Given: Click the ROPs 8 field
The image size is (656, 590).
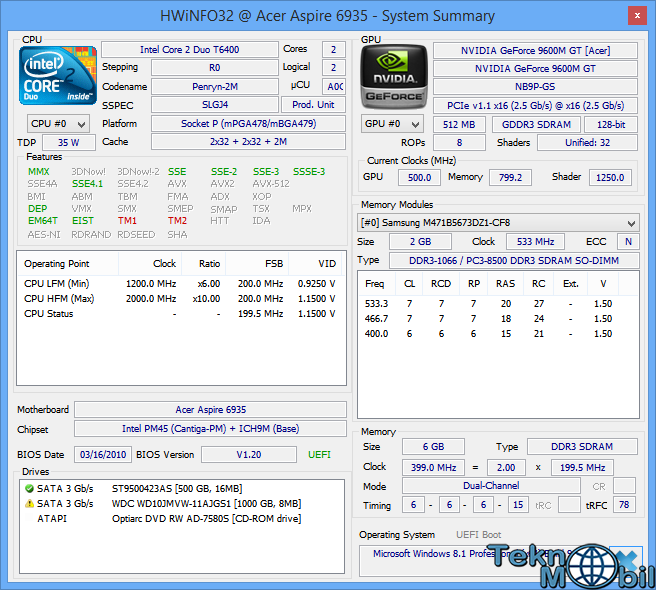Looking at the screenshot, I should click(x=459, y=143).
